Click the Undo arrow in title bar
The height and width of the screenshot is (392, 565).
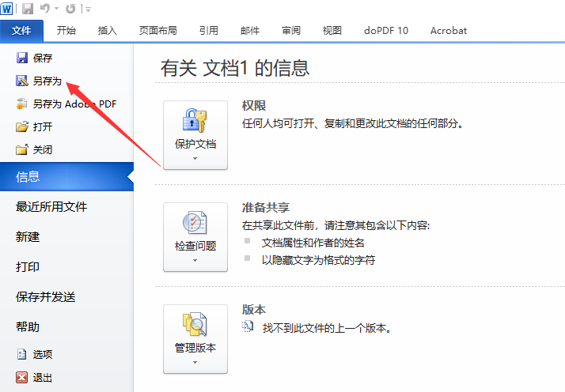coord(44,9)
